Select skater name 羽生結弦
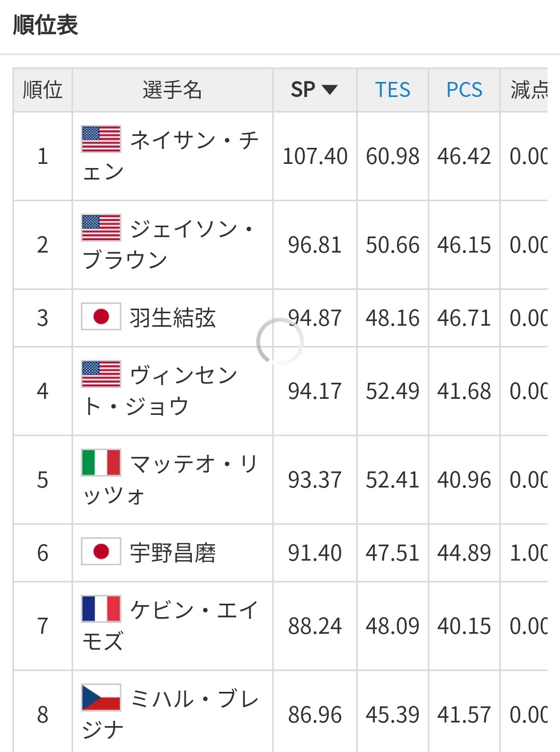Viewport: 560px width, 752px height. [172, 318]
